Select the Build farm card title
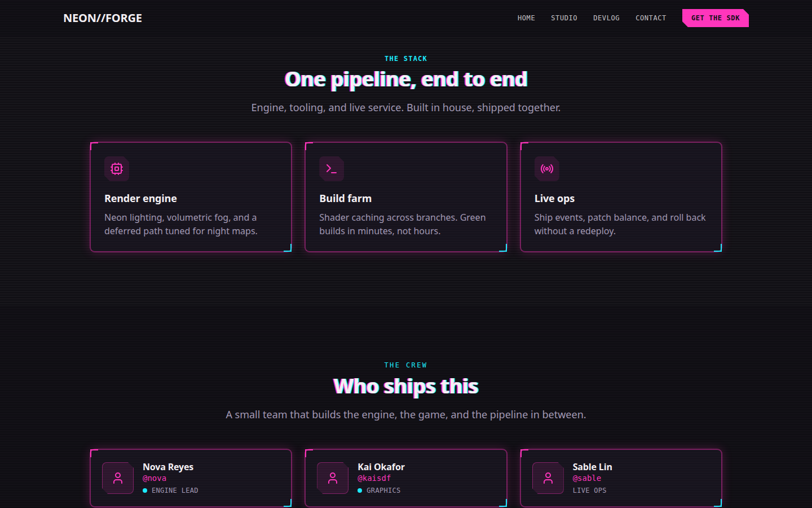This screenshot has width=812, height=508. click(346, 199)
